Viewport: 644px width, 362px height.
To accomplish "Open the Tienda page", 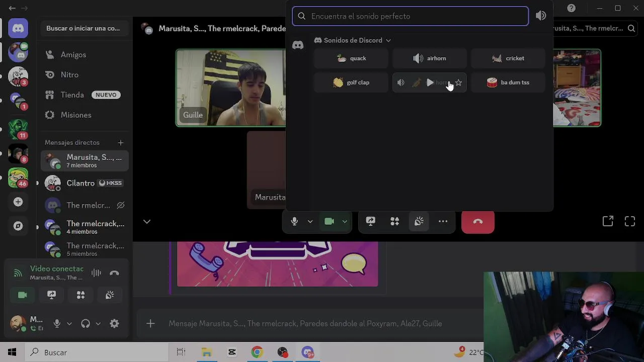I will (x=85, y=95).
